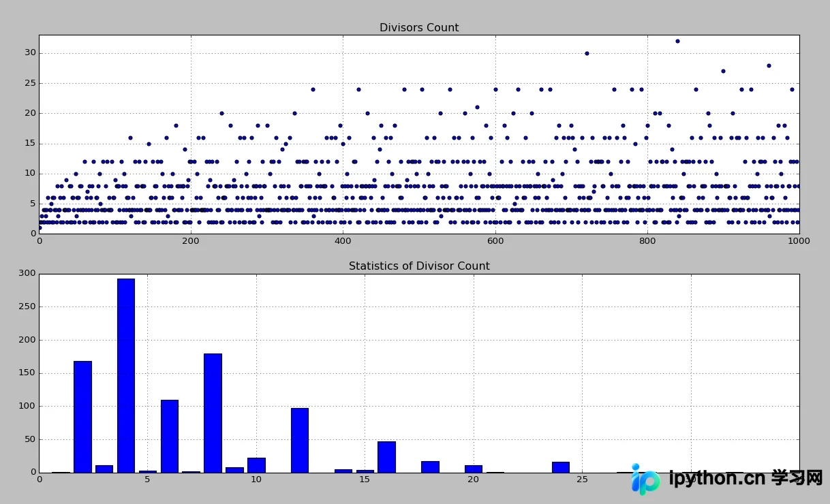Screen dimensions: 830x504
Task: Select the histogram bar at divisor count 16
Action: point(386,457)
